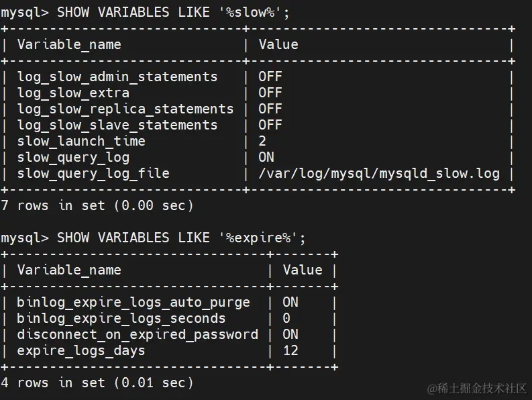The width and height of the screenshot is (532, 400).
Task: Click the OFF value of log_slow_admin_statements
Action: coord(270,77)
